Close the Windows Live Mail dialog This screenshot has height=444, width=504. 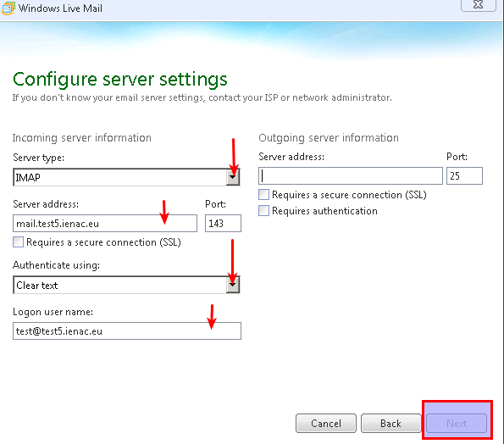pos(479,4)
